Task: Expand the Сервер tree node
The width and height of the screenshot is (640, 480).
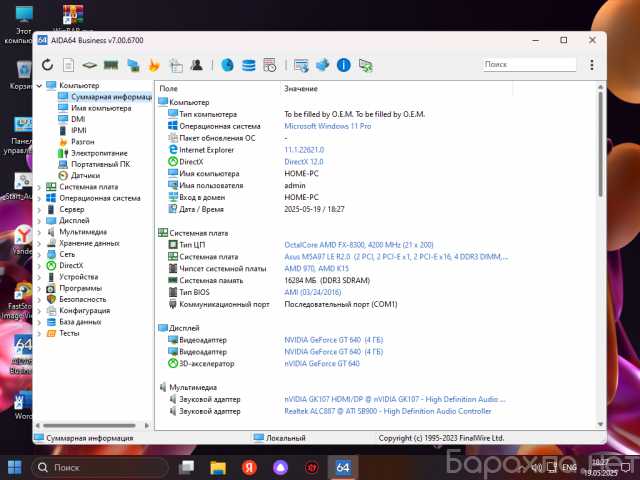Action: pos(40,209)
